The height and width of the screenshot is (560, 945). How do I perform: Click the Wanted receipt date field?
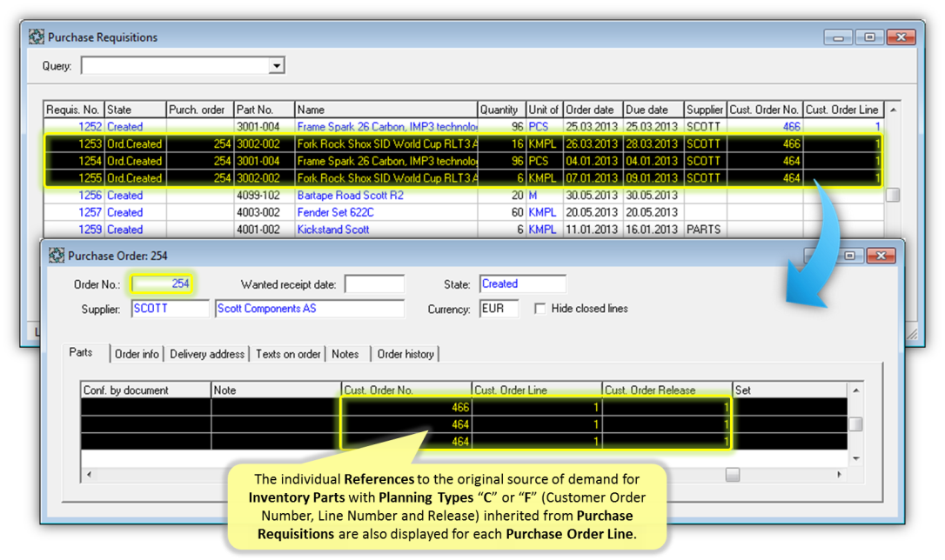[x=374, y=284]
